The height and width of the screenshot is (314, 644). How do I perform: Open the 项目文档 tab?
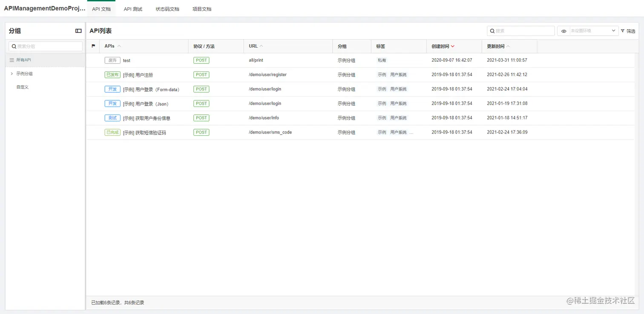pos(202,9)
